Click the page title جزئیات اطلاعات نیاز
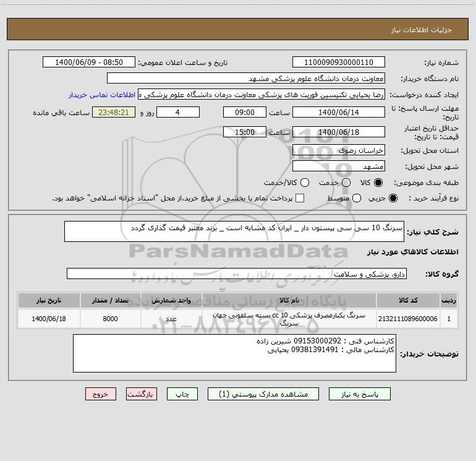 pos(422,30)
